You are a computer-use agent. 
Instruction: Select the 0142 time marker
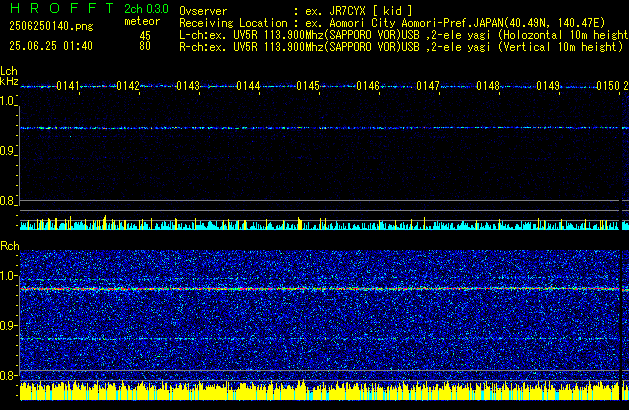tap(128, 86)
